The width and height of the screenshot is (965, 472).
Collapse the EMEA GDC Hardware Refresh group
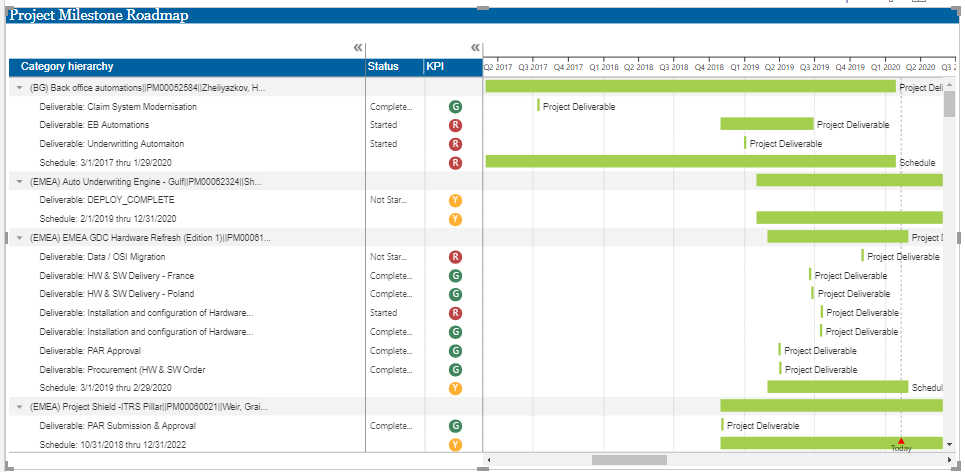tap(19, 238)
